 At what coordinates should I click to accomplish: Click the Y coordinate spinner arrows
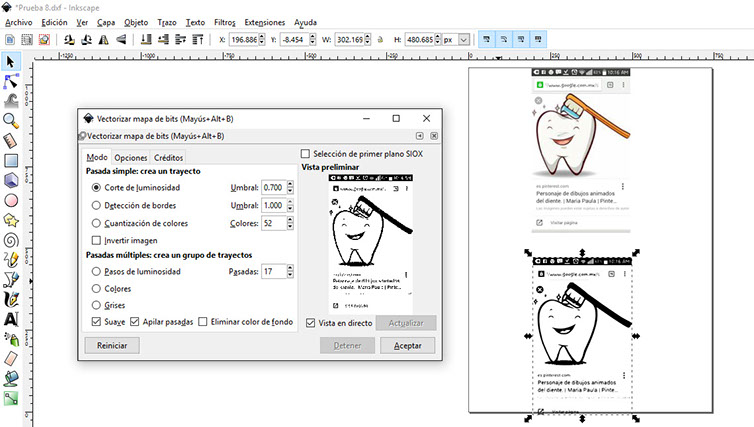click(x=313, y=39)
